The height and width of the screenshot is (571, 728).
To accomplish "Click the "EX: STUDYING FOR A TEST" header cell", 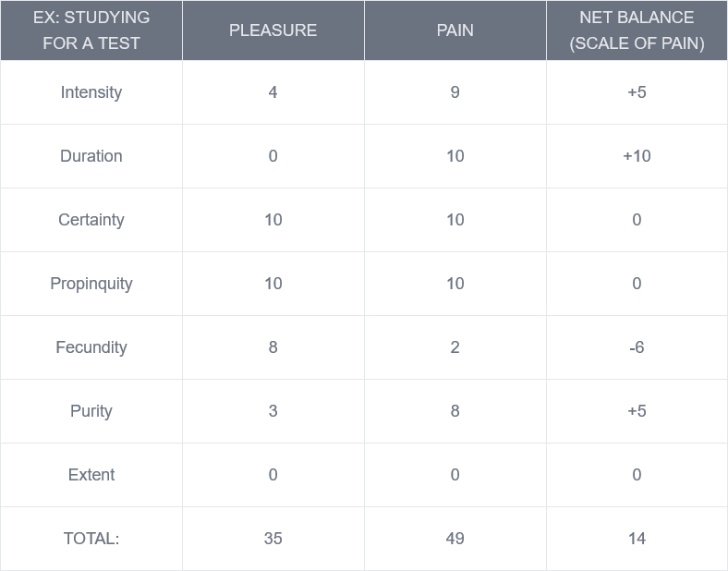I will click(91, 30).
